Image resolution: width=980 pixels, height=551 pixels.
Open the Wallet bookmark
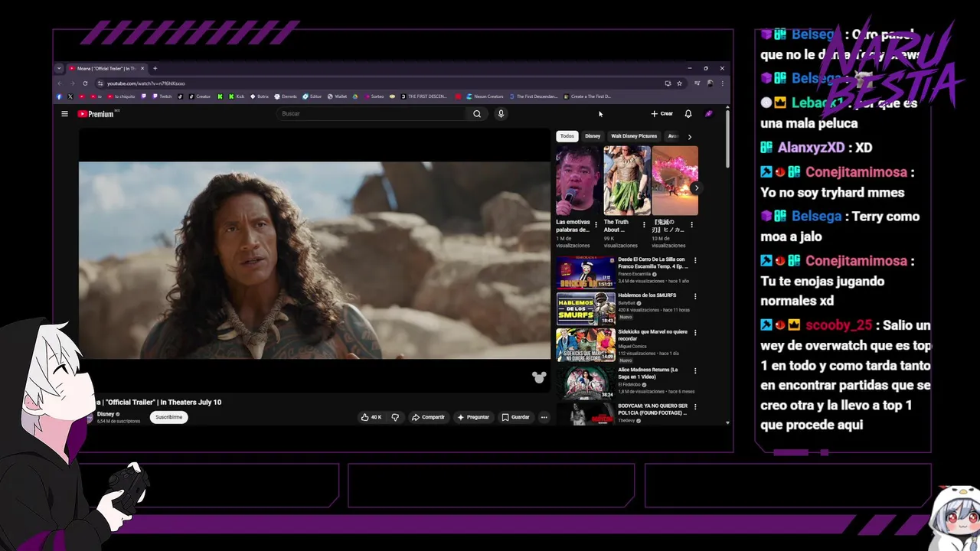(337, 96)
